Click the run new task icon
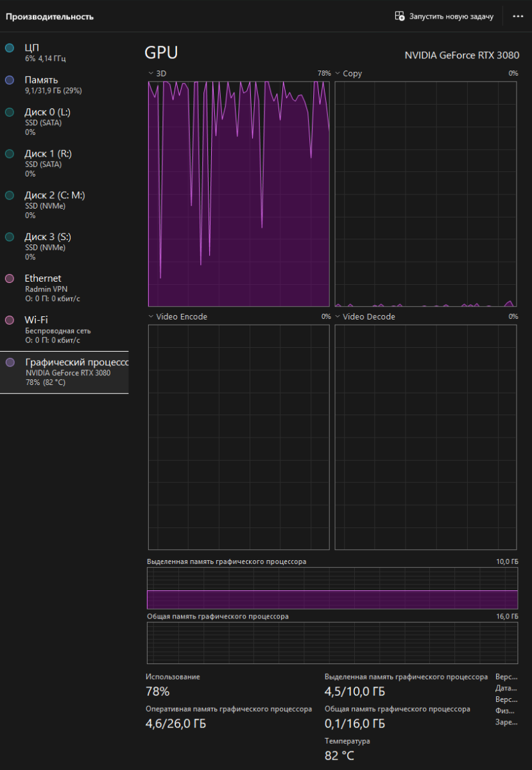The width and height of the screenshot is (532, 770). [x=400, y=16]
